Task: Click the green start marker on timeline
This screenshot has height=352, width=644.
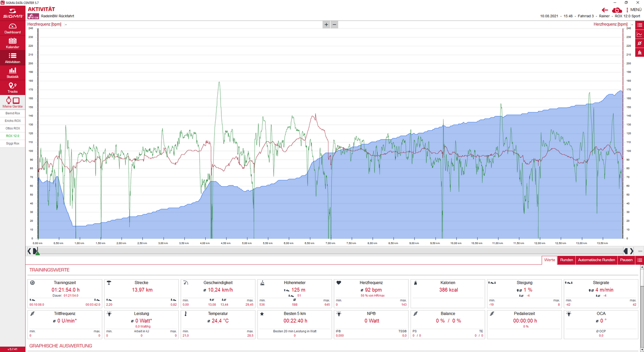Action: point(37,252)
